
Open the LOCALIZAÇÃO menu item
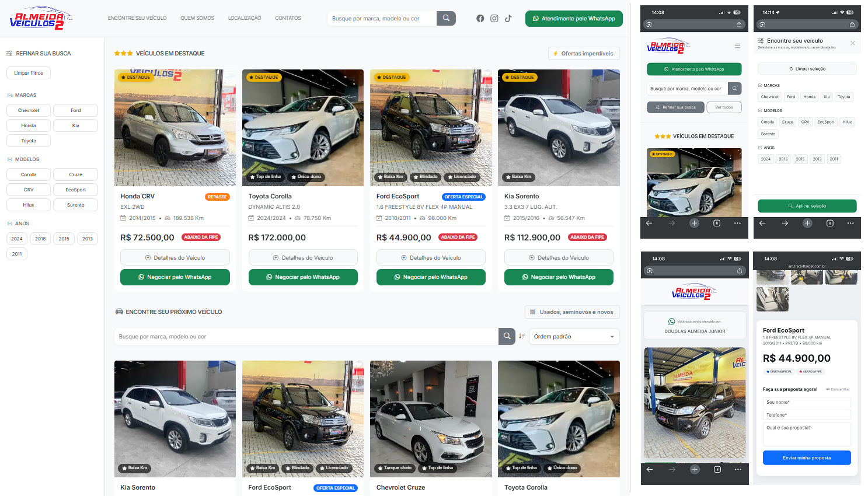click(245, 19)
